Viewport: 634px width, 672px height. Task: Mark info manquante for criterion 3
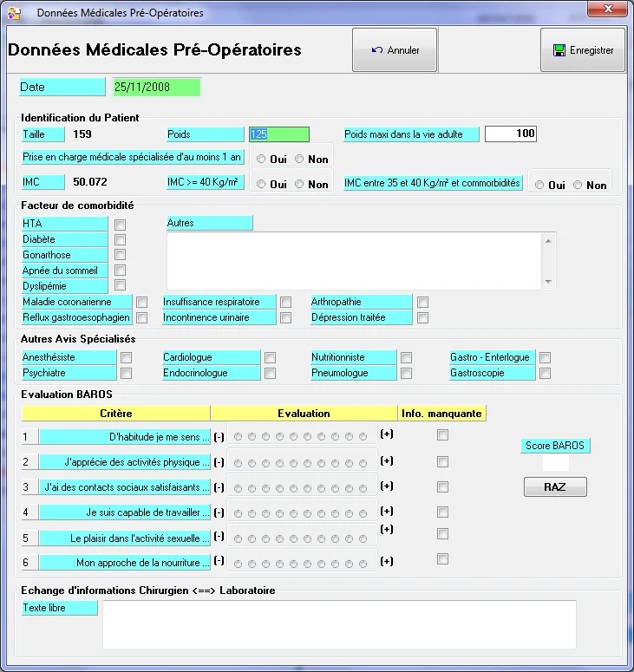tap(443, 486)
